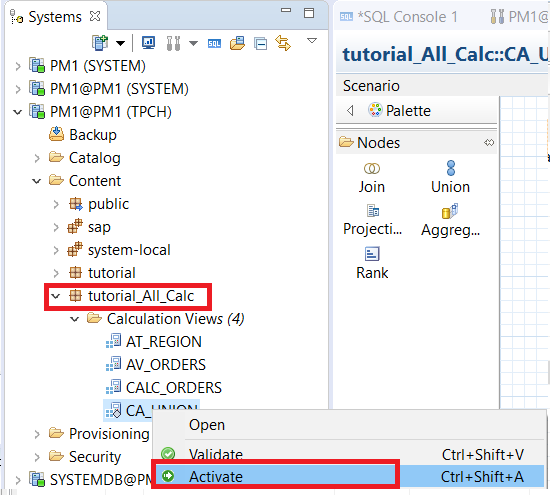This screenshot has width=550, height=495.
Task: Open the Administration console toolbar icon
Action: (148, 43)
